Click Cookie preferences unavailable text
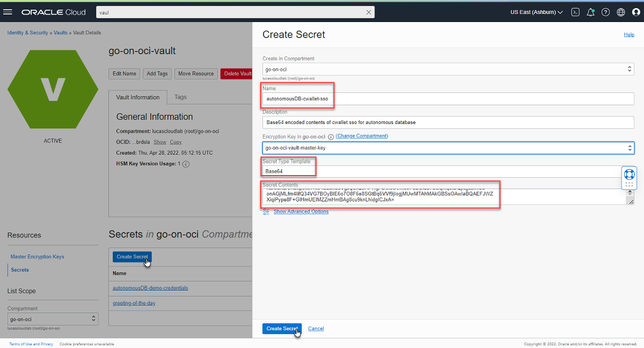644x348 pixels. coord(87,344)
